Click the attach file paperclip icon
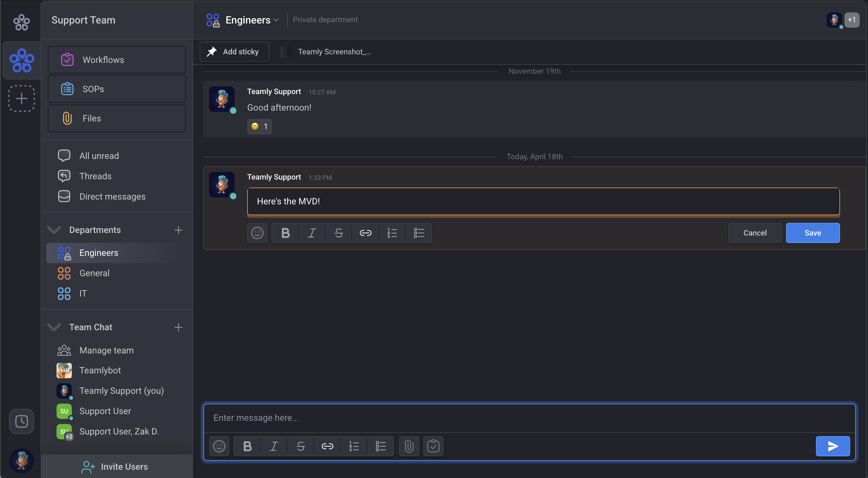 pyautogui.click(x=409, y=446)
